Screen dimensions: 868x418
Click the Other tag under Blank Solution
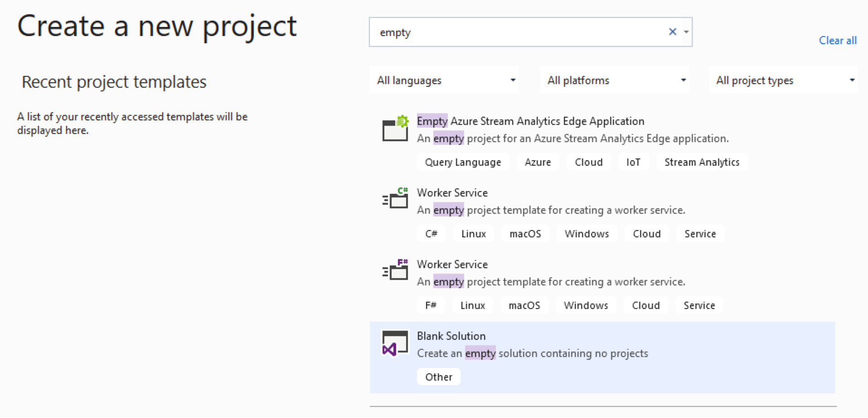click(439, 377)
